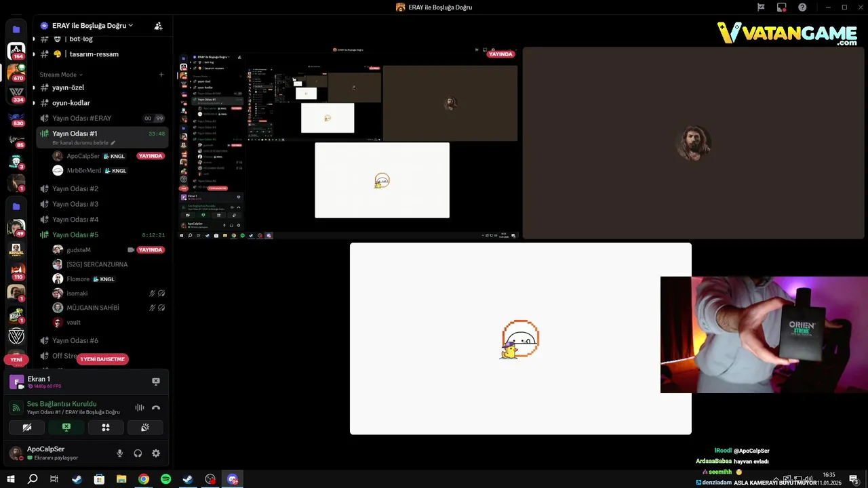The width and height of the screenshot is (868, 488).
Task: Open the yayın-özel channel
Action: [102, 87]
